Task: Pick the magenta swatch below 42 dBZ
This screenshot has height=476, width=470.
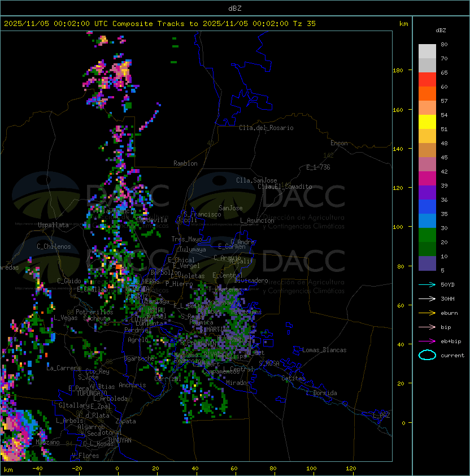Action: coord(427,179)
